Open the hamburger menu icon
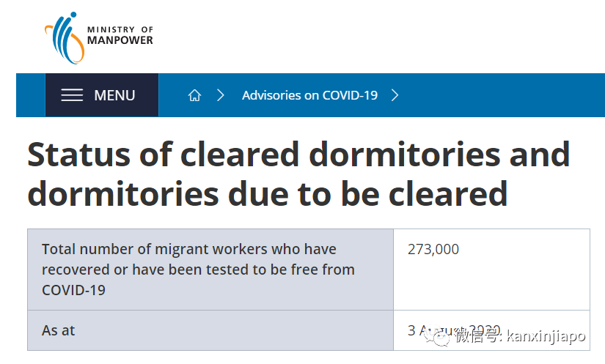The height and width of the screenshot is (364, 605). click(x=72, y=95)
